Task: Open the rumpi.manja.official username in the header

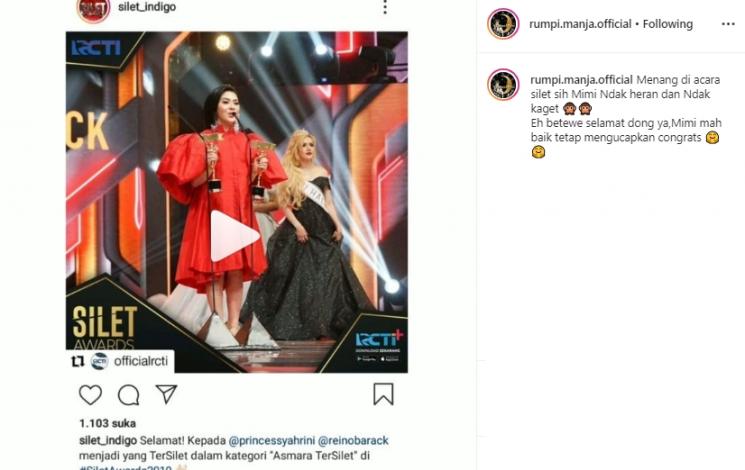Action: pos(580,24)
